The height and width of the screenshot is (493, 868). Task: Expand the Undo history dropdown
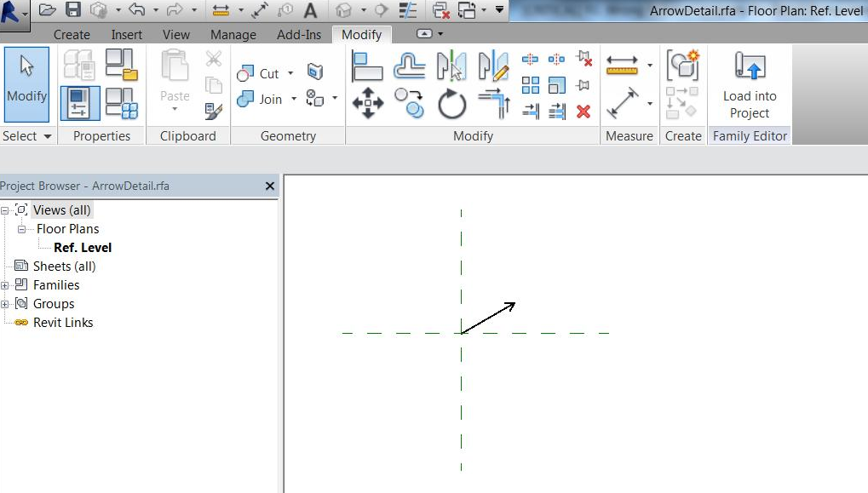tap(155, 9)
